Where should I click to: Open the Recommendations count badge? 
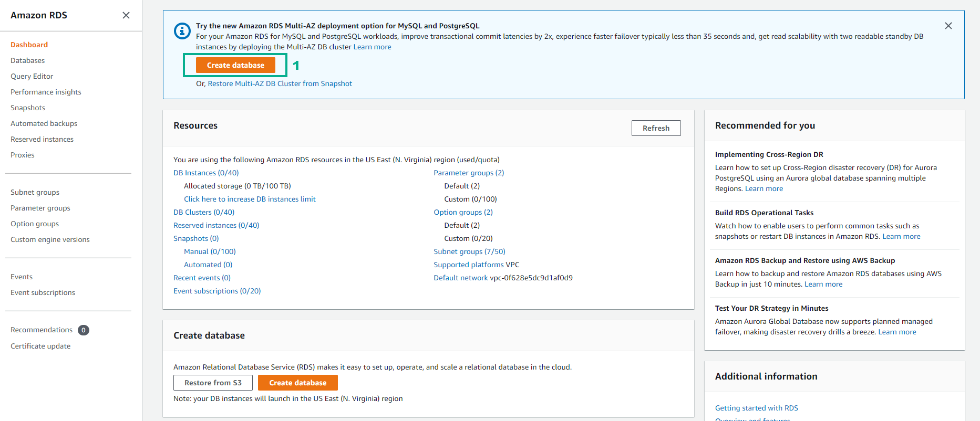coord(84,330)
